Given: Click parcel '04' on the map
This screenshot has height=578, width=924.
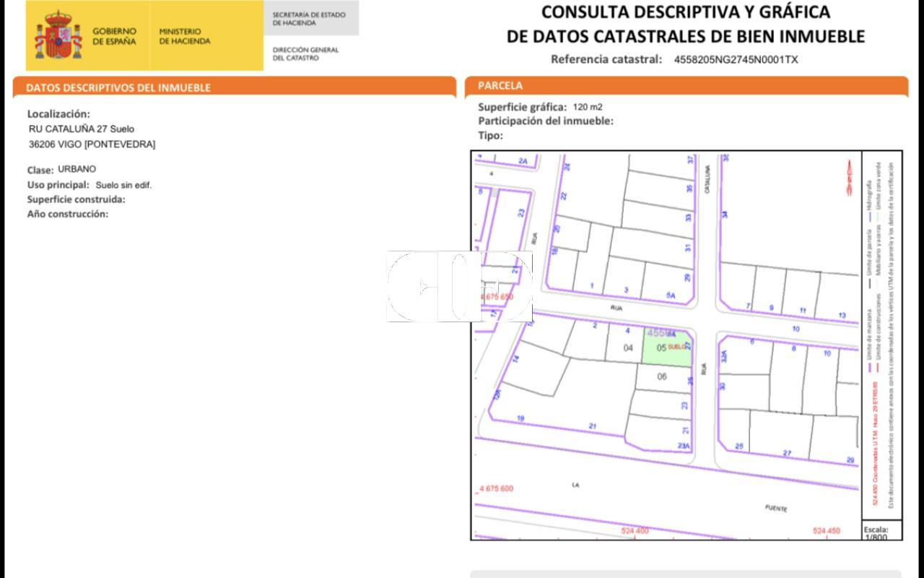Looking at the screenshot, I should pos(628,348).
